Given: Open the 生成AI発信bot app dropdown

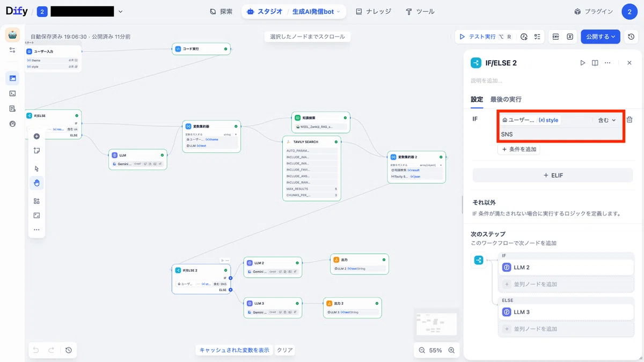Looking at the screenshot, I should (316, 11).
